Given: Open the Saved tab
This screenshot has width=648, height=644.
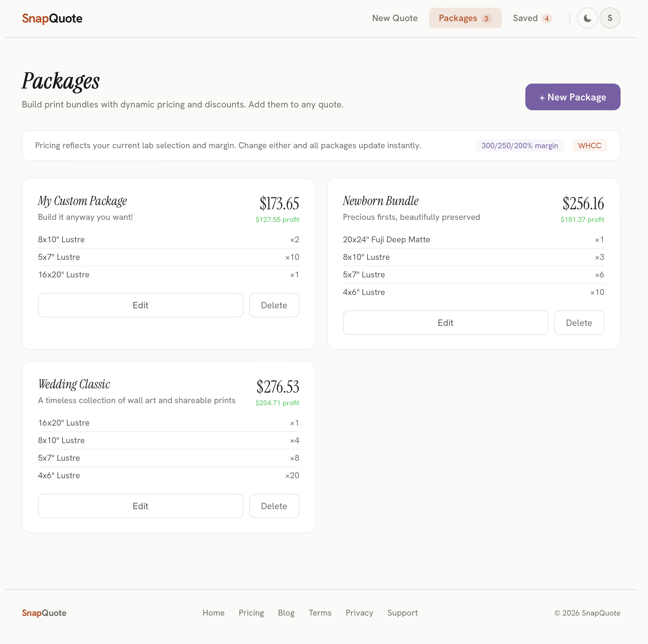Looking at the screenshot, I should click(x=532, y=18).
